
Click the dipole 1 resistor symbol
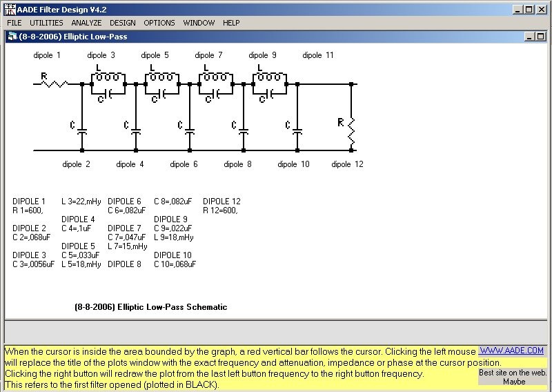click(53, 83)
